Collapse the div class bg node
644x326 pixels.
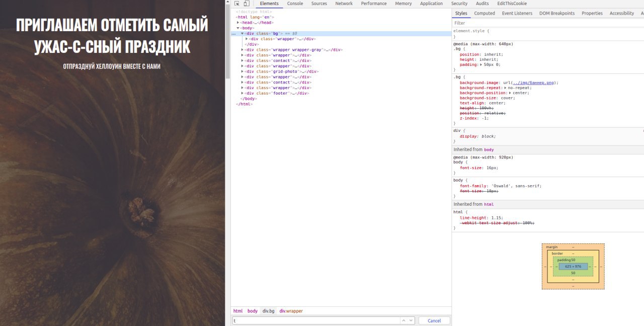243,33
